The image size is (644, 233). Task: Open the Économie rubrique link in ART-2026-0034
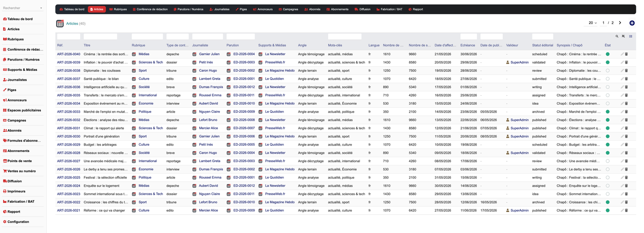(146, 103)
